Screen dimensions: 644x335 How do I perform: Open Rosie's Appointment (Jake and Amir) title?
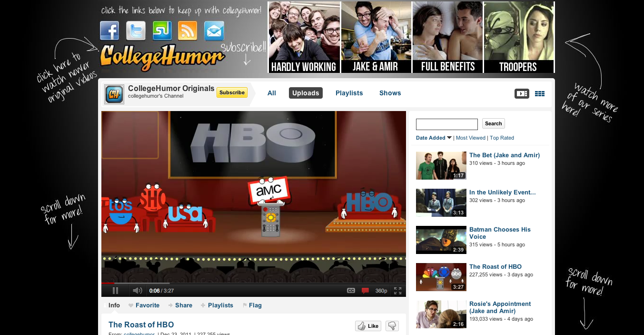click(x=500, y=307)
